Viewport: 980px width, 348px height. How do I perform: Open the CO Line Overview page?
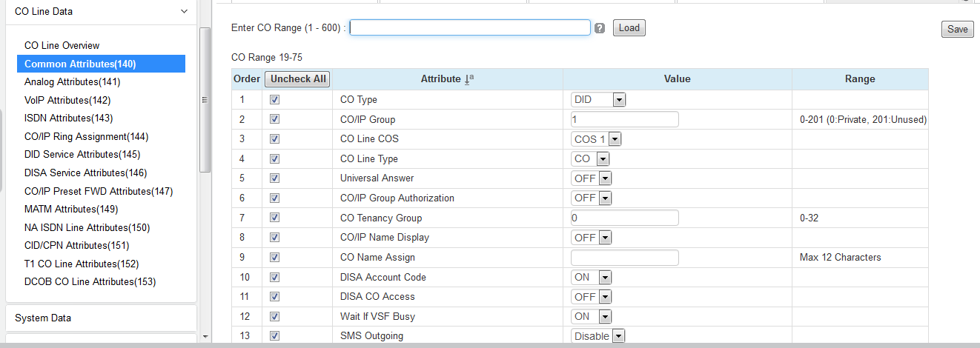pos(62,45)
